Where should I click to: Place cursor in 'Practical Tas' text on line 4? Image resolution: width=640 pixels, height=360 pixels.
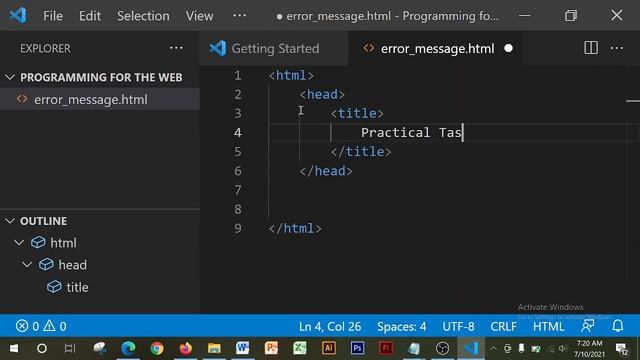411,133
